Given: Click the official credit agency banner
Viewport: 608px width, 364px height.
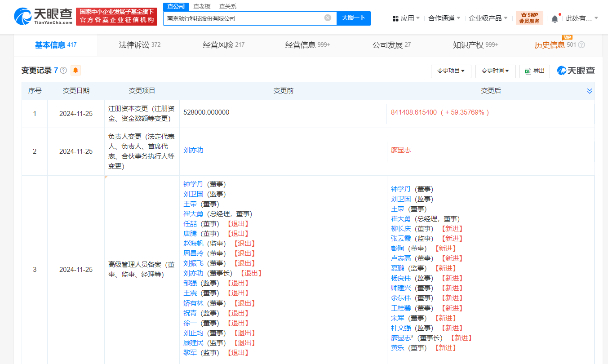Looking at the screenshot, I should (x=117, y=17).
